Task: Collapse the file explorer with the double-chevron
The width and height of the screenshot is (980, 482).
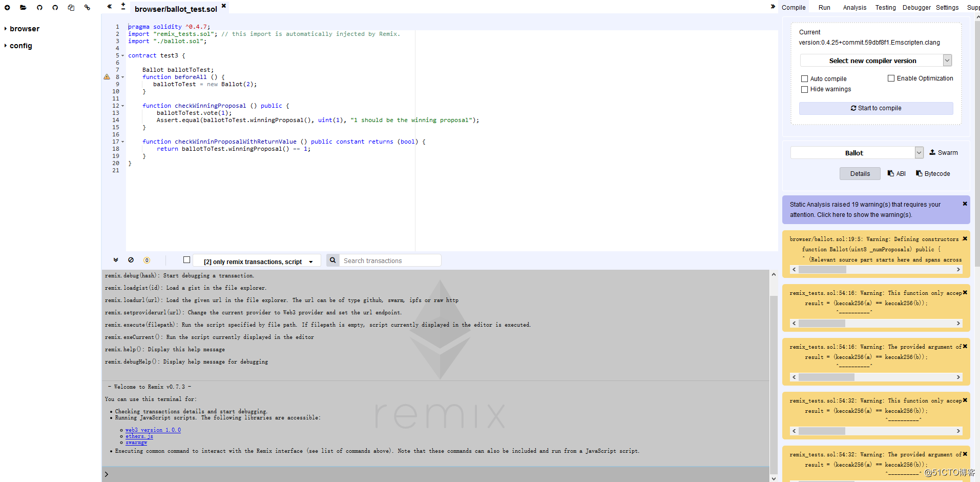Action: 110,7
